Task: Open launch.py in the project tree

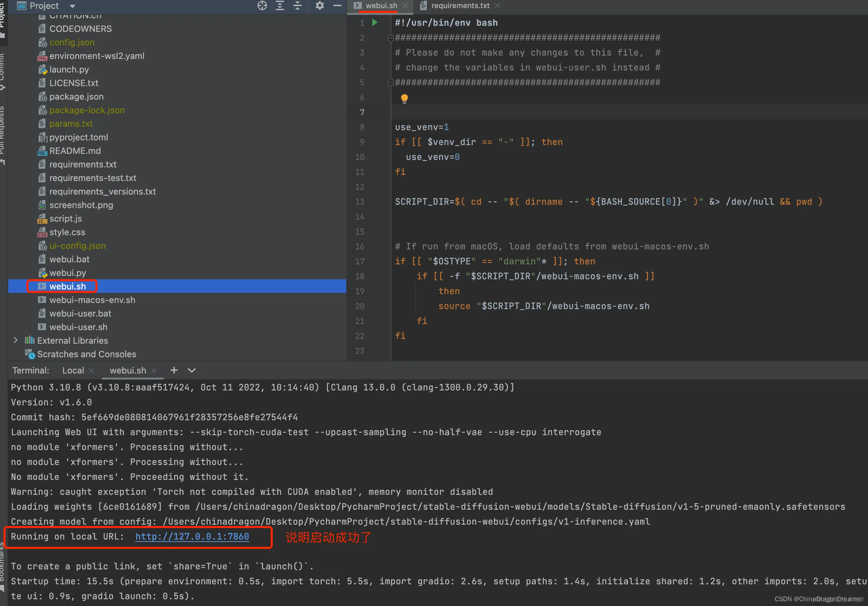Action: [69, 69]
